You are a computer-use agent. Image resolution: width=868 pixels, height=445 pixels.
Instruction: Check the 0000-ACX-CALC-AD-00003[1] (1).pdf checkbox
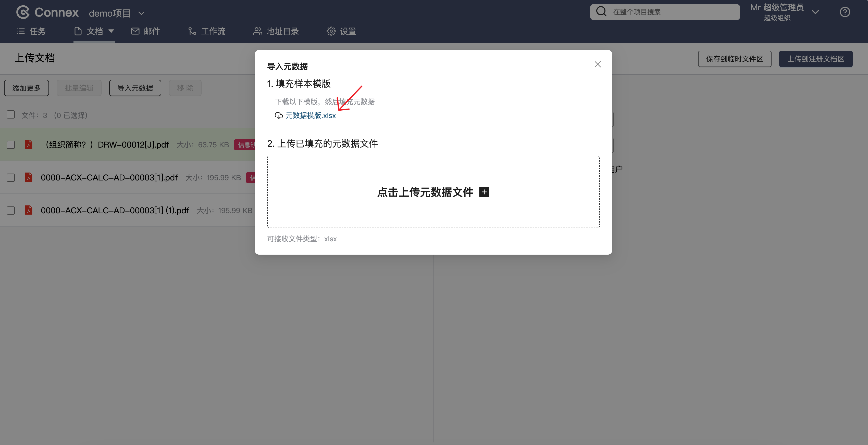tap(11, 210)
